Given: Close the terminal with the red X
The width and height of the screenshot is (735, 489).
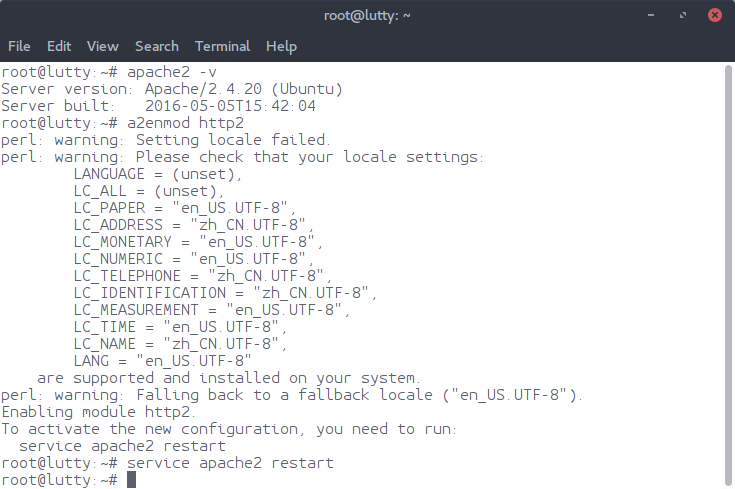Looking at the screenshot, I should (x=715, y=15).
